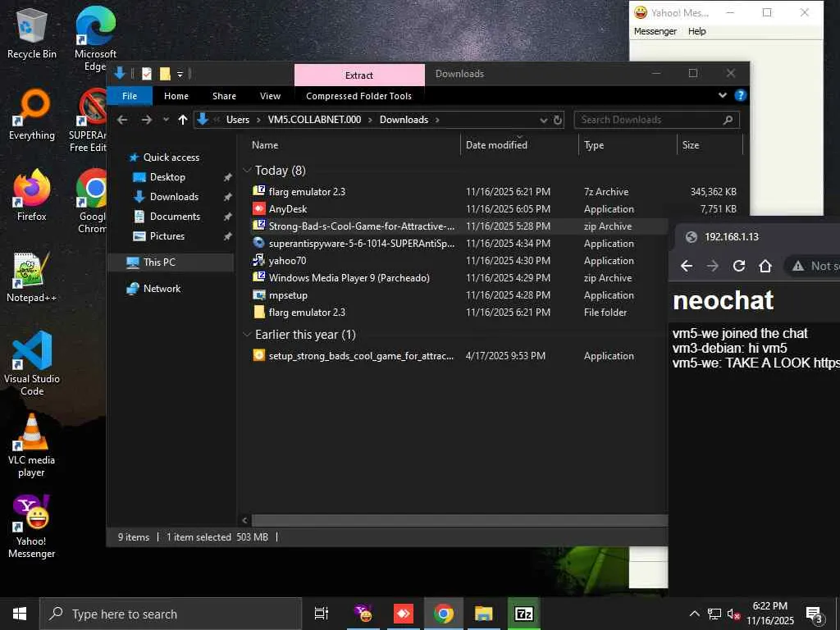Screen dimensions: 840x630
Task: Switch to Chrome taskbar button
Action: [443, 614]
